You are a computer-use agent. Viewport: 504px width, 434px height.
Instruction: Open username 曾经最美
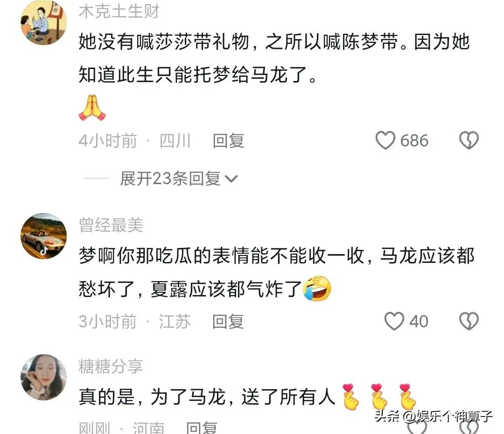[x=111, y=225]
